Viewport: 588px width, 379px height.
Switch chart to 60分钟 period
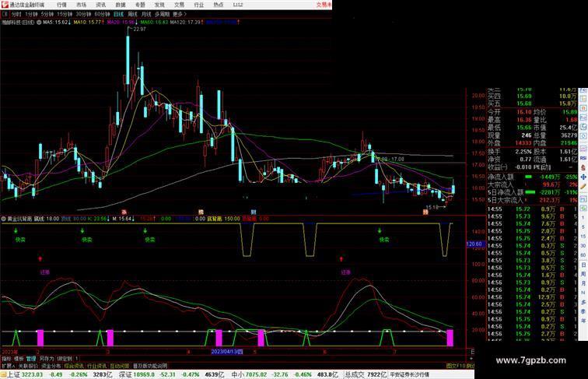(102, 14)
